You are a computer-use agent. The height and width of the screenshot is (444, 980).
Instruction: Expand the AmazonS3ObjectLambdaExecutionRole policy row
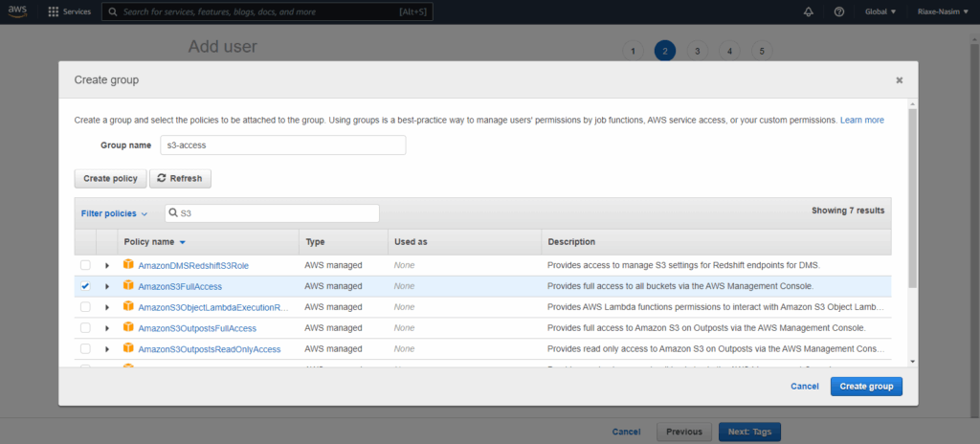(x=107, y=307)
